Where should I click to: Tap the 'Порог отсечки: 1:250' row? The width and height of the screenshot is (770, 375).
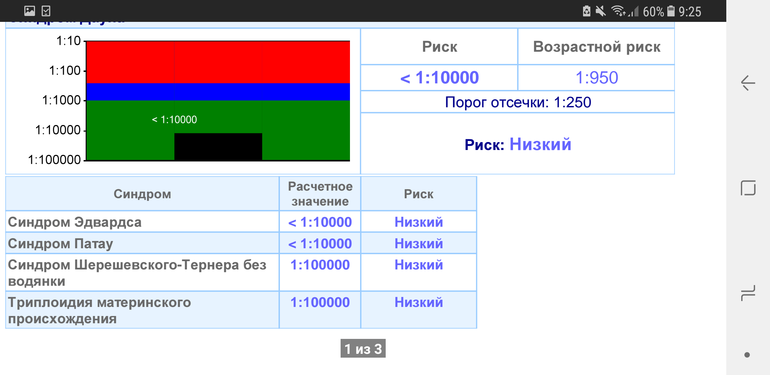[x=518, y=102]
